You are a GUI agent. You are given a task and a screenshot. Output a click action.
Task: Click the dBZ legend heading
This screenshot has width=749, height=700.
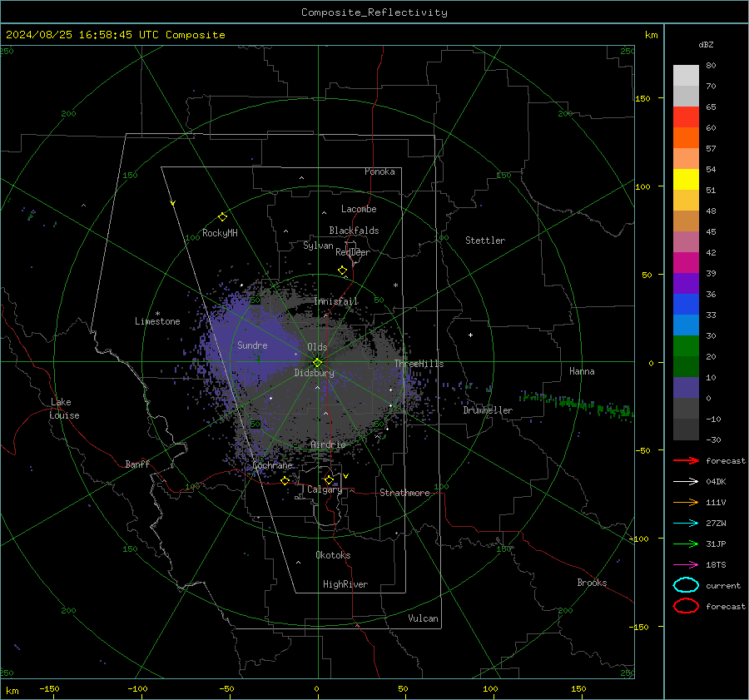click(x=706, y=44)
